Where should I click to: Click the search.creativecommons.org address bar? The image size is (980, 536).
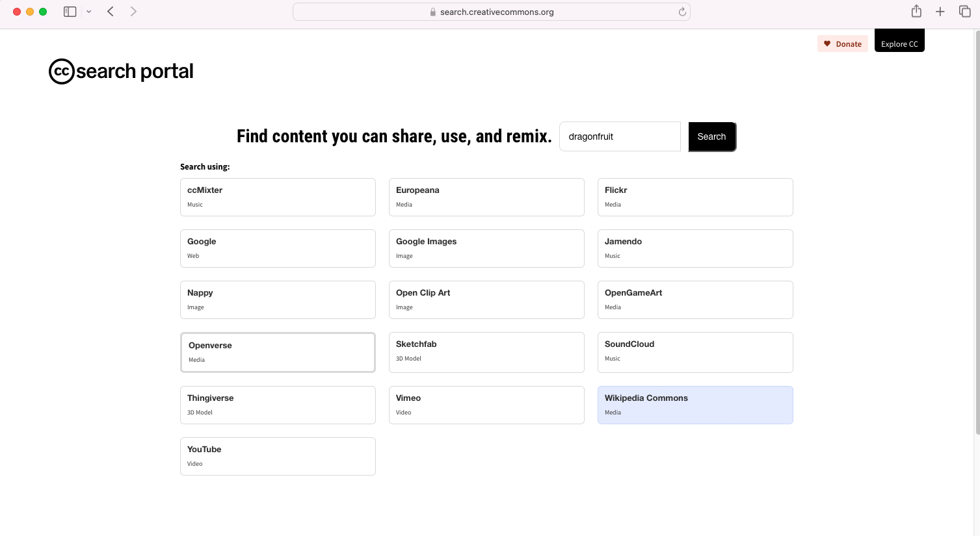click(x=492, y=12)
